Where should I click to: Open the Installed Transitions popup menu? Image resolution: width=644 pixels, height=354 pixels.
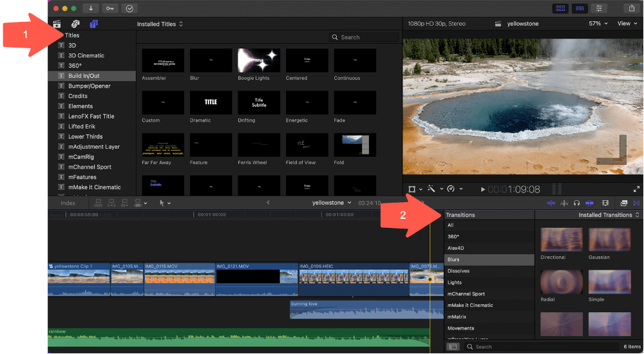coord(609,215)
